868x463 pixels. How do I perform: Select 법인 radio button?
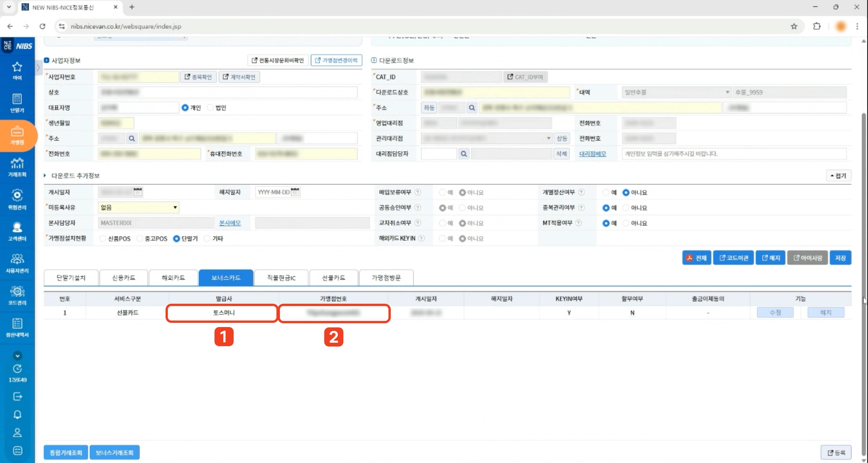[x=211, y=108]
